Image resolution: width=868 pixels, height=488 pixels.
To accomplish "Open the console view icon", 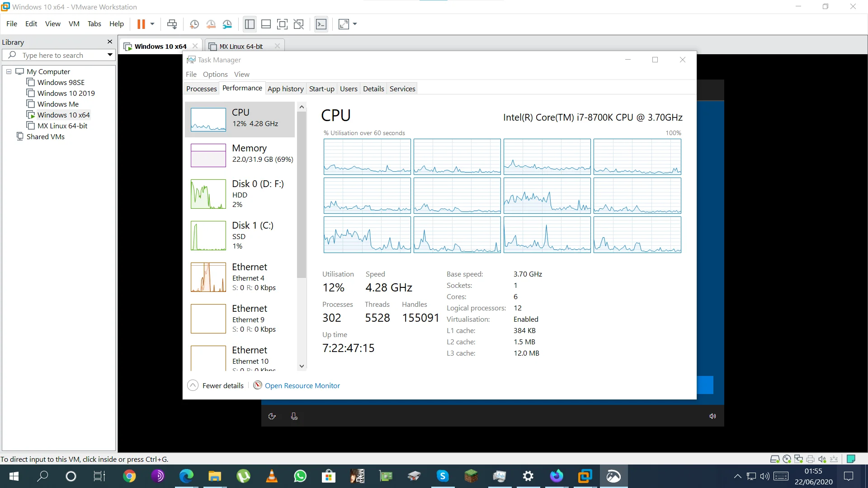I will 321,24.
